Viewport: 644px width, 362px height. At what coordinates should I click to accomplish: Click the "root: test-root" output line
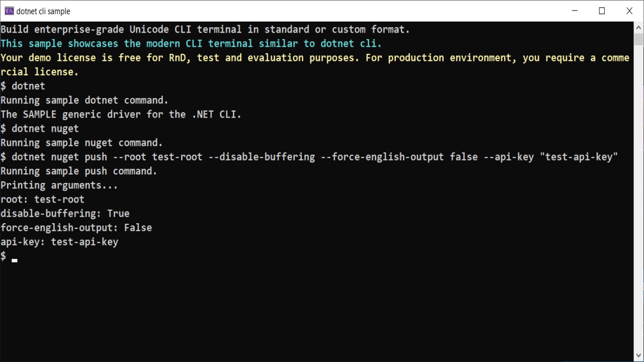pos(42,200)
